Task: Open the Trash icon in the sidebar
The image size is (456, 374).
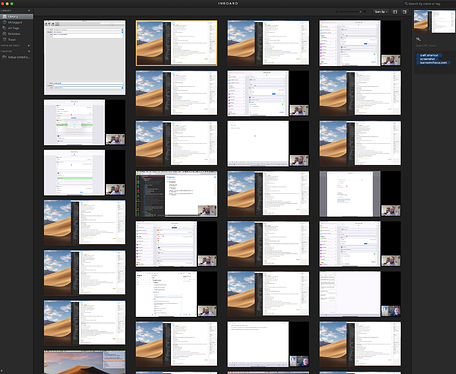Action: pyautogui.click(x=4, y=39)
